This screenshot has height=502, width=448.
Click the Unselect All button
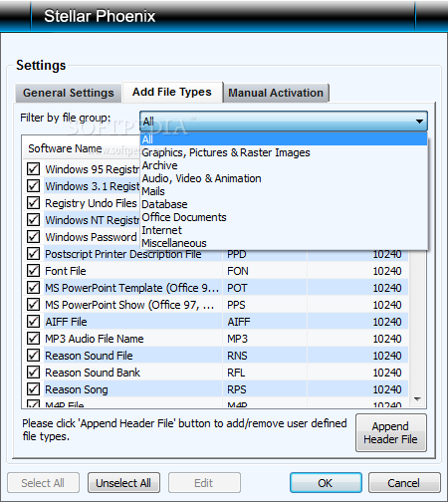pyautogui.click(x=123, y=483)
